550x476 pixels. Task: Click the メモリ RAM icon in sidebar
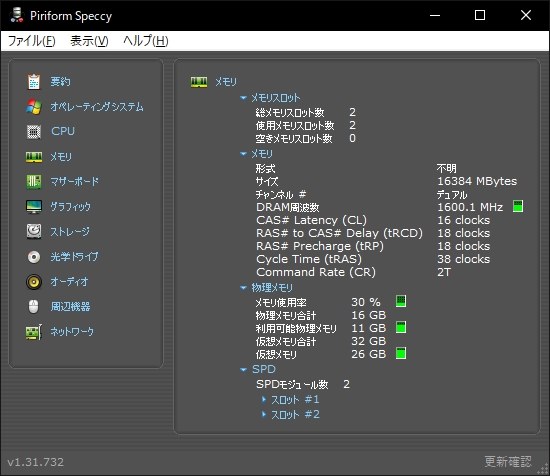34,157
